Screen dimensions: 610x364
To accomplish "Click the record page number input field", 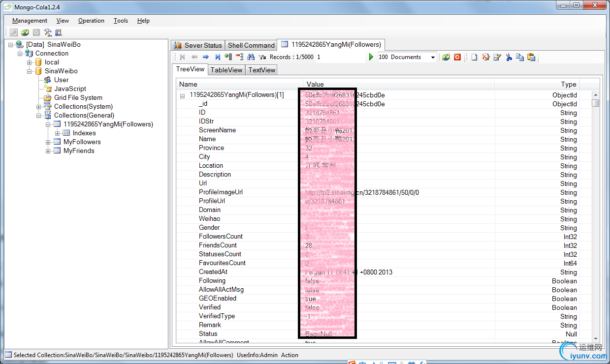I will [x=340, y=57].
